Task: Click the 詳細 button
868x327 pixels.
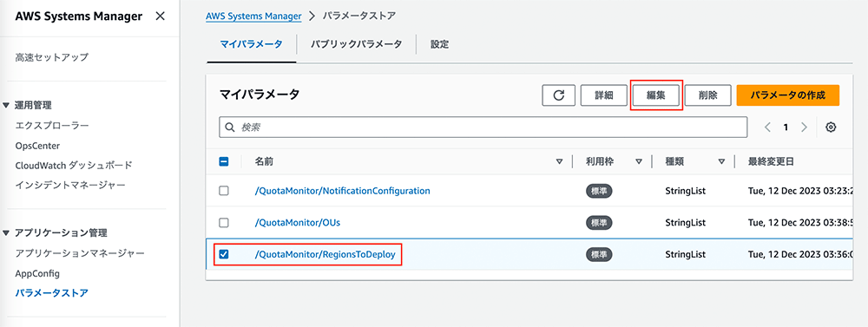Action: tap(604, 95)
